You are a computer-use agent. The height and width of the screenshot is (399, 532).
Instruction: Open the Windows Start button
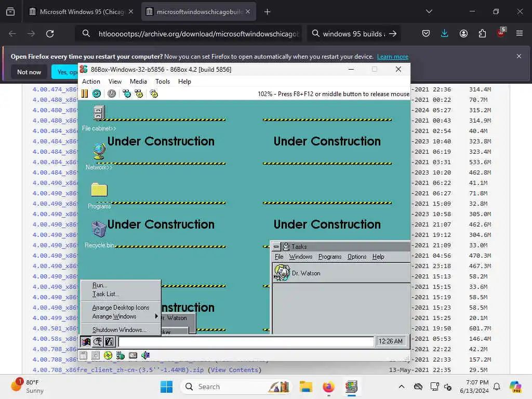[166, 387]
